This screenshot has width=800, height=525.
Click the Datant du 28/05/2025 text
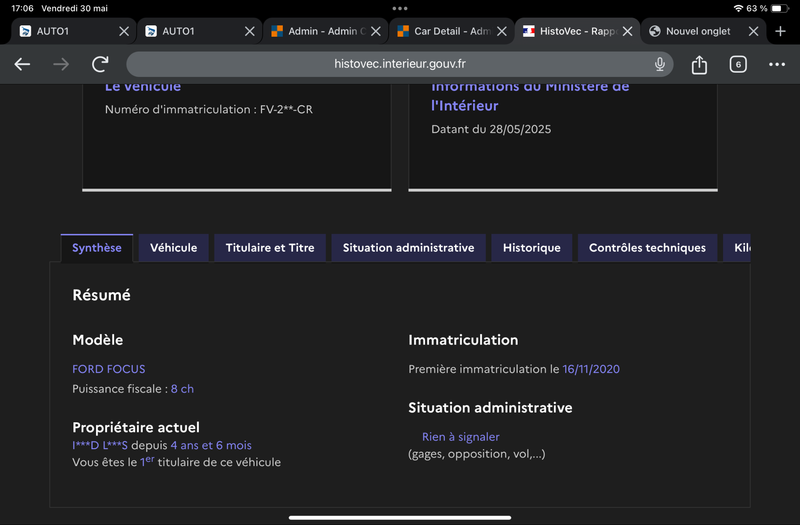click(491, 129)
